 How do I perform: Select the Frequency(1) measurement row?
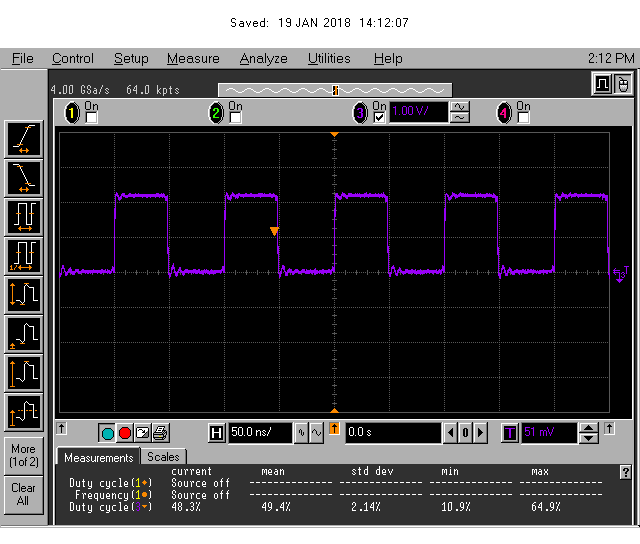[x=335, y=495]
